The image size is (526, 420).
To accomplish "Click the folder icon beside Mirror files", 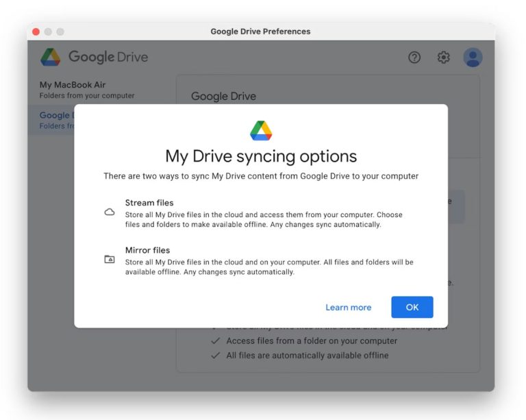I will pos(110,260).
